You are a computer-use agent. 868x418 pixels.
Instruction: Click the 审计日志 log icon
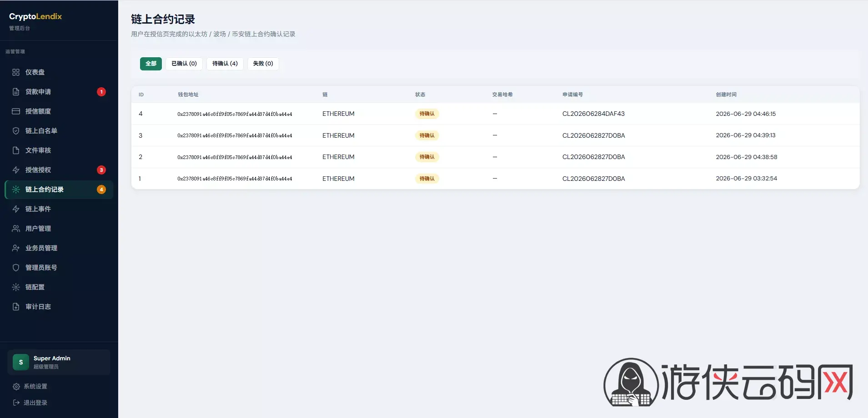[x=16, y=307]
